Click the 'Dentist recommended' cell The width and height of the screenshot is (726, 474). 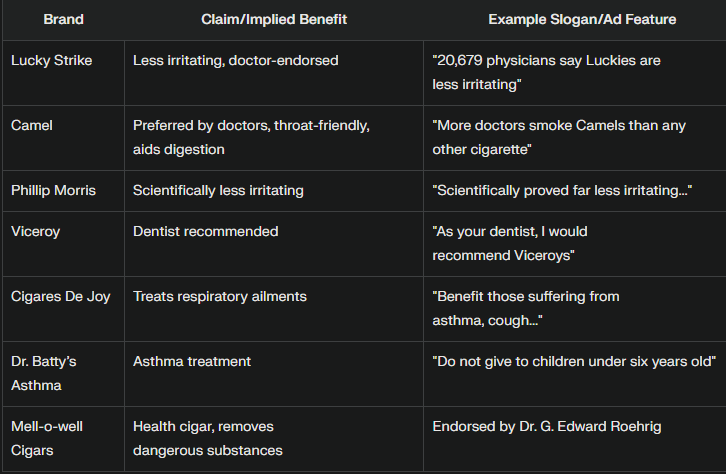(x=274, y=244)
